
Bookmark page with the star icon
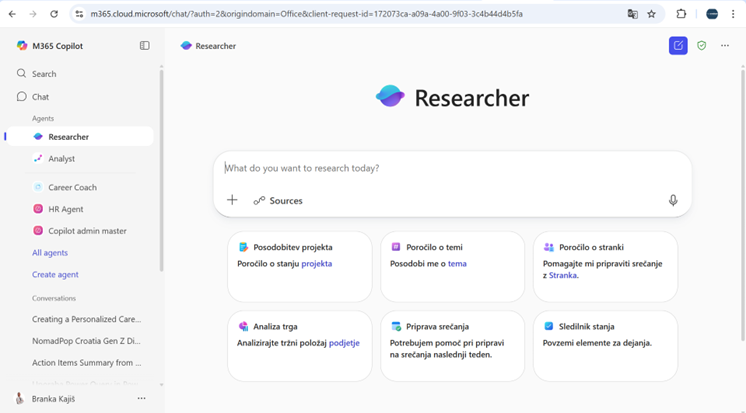click(652, 14)
